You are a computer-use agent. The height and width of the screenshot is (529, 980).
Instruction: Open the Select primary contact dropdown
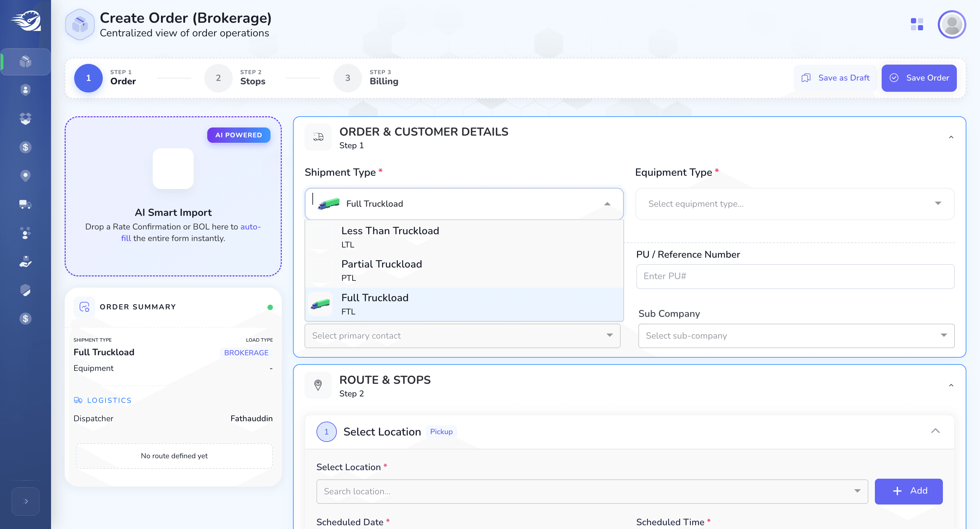tap(462, 336)
